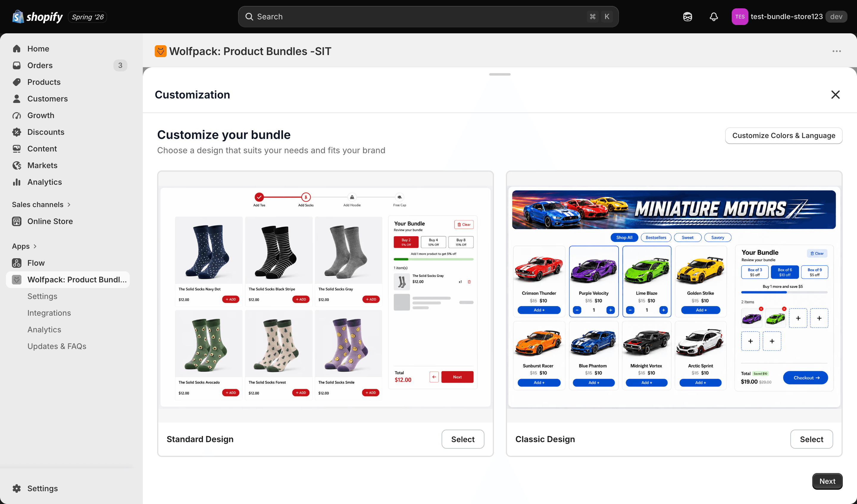857x504 pixels.
Task: Open Wolfpack: Product Bundles sidebar item
Action: point(68,280)
